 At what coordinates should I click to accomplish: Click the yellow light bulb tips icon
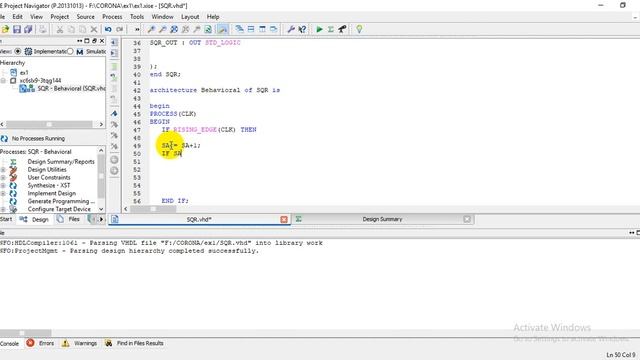(x=359, y=29)
